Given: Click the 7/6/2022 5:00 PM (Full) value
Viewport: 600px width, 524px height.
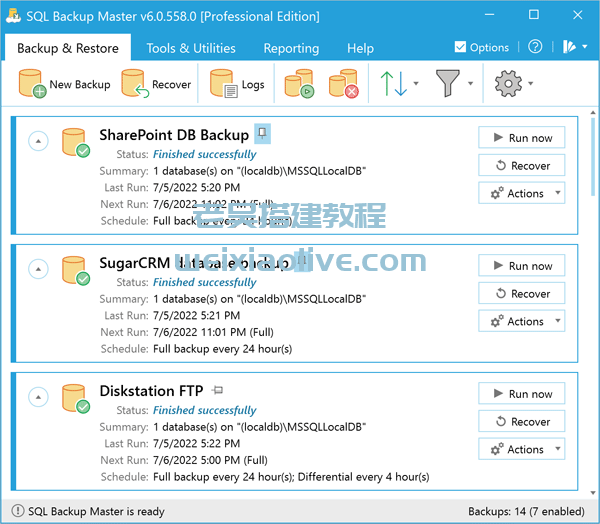Looking at the screenshot, I should [210, 460].
